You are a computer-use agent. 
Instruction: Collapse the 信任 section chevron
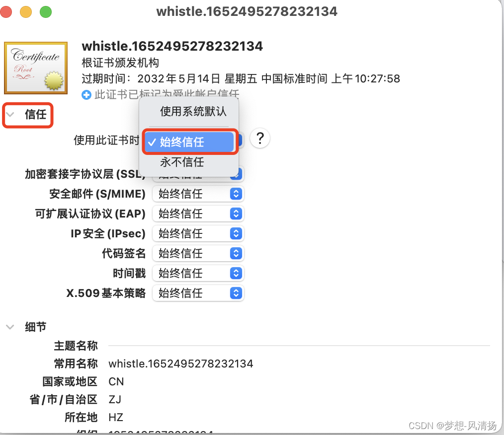[10, 114]
